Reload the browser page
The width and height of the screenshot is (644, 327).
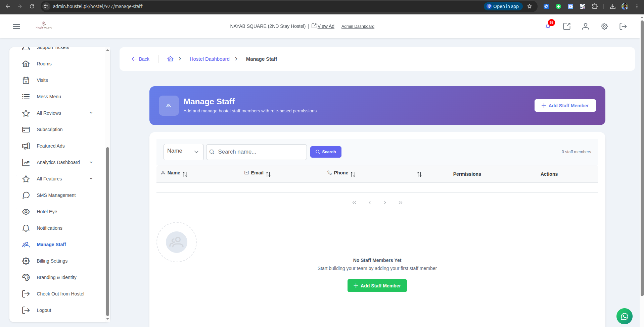pos(32,6)
